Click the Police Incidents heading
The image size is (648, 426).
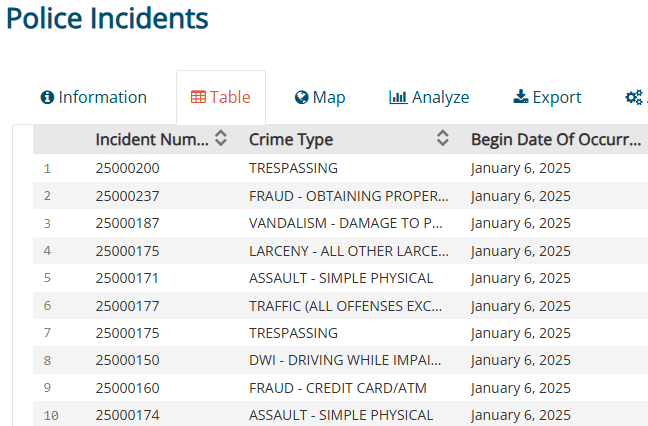click(107, 18)
